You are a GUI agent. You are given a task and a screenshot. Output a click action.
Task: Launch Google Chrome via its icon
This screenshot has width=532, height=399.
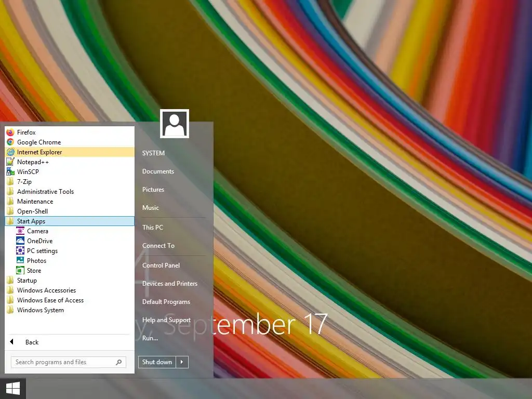point(10,142)
